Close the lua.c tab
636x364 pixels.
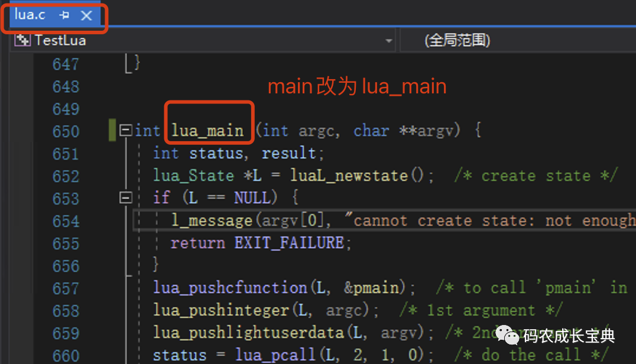point(86,15)
